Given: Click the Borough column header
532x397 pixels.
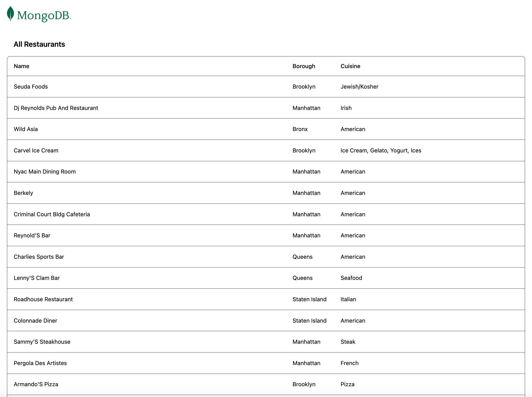Looking at the screenshot, I should (x=304, y=66).
